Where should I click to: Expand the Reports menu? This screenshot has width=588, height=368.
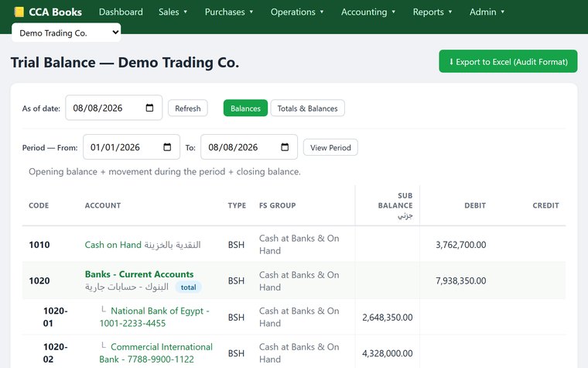(x=432, y=12)
